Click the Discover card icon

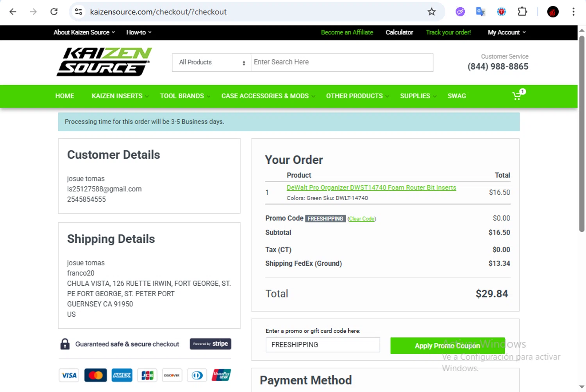pos(172,375)
